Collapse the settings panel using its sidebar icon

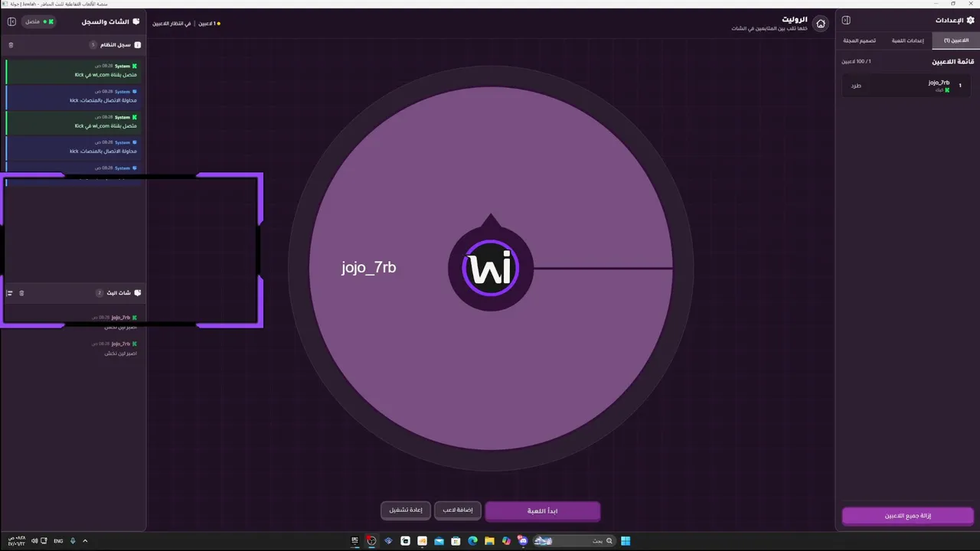(x=846, y=20)
